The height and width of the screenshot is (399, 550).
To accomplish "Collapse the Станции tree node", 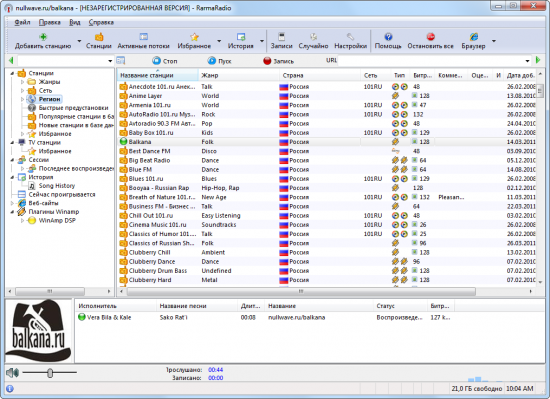I will [12, 73].
